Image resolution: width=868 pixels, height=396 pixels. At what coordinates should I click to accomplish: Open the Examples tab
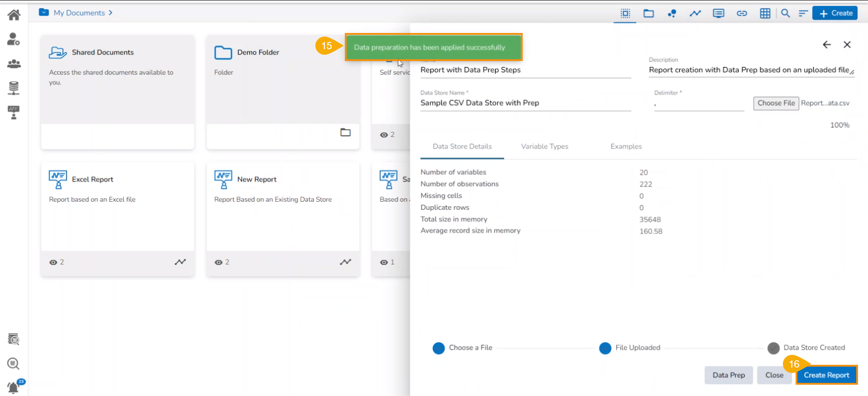tap(626, 146)
